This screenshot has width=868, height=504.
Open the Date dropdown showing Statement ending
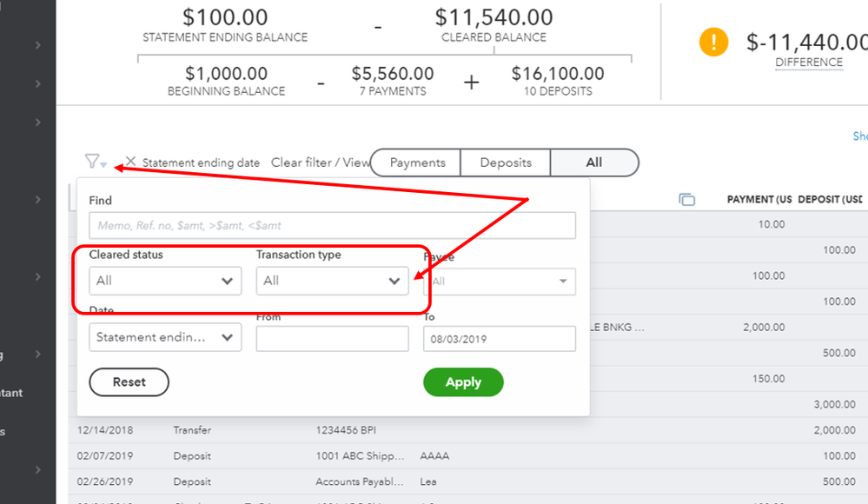pyautogui.click(x=164, y=338)
